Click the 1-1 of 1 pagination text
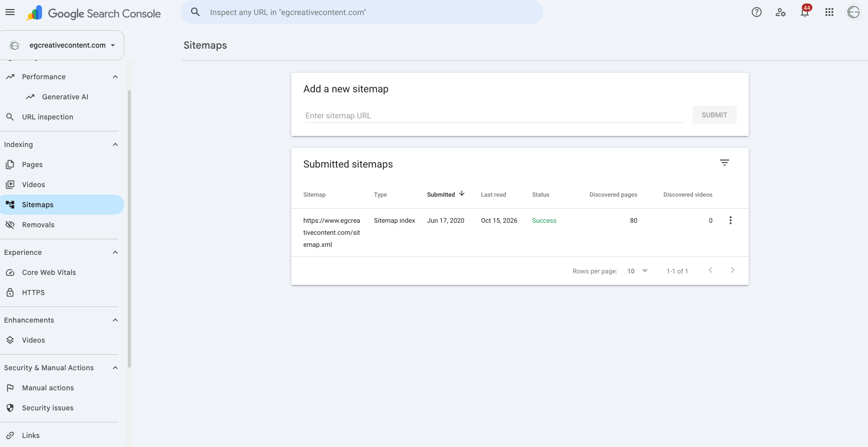 677,271
